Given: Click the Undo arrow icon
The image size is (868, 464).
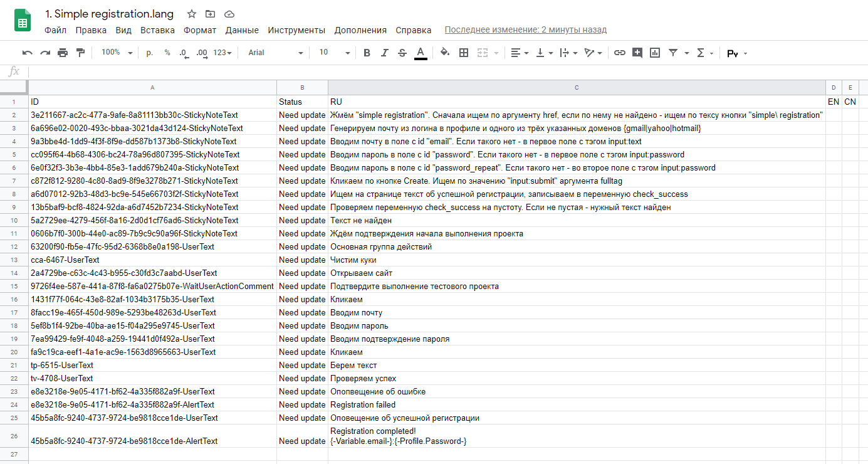Looking at the screenshot, I should pos(27,53).
